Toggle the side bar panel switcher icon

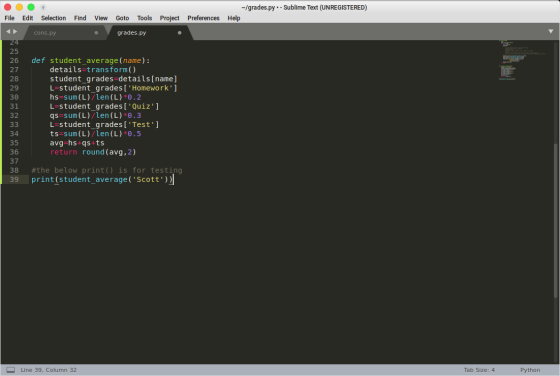[x=11, y=370]
